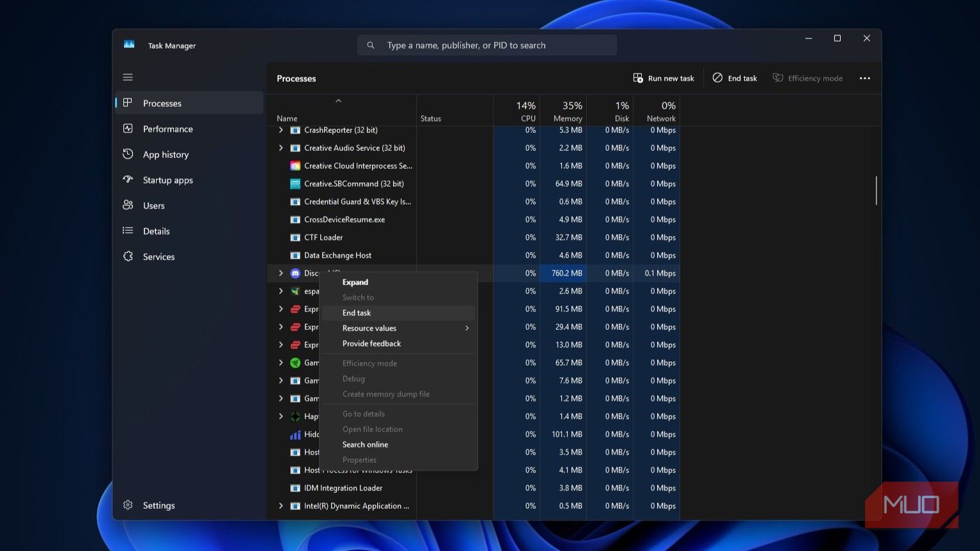980x551 pixels.
Task: Click the App history clock icon
Action: pos(128,154)
